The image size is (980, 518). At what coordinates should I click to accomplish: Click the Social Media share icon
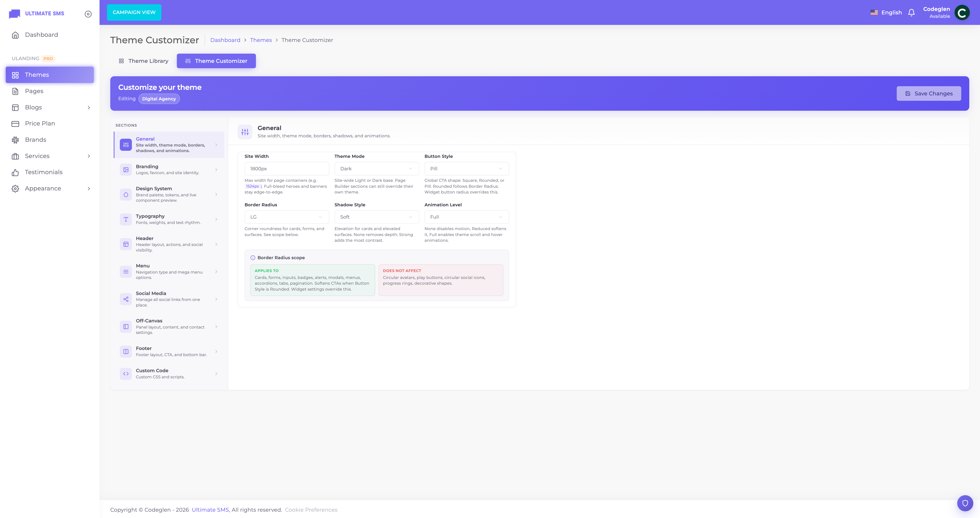click(x=126, y=299)
